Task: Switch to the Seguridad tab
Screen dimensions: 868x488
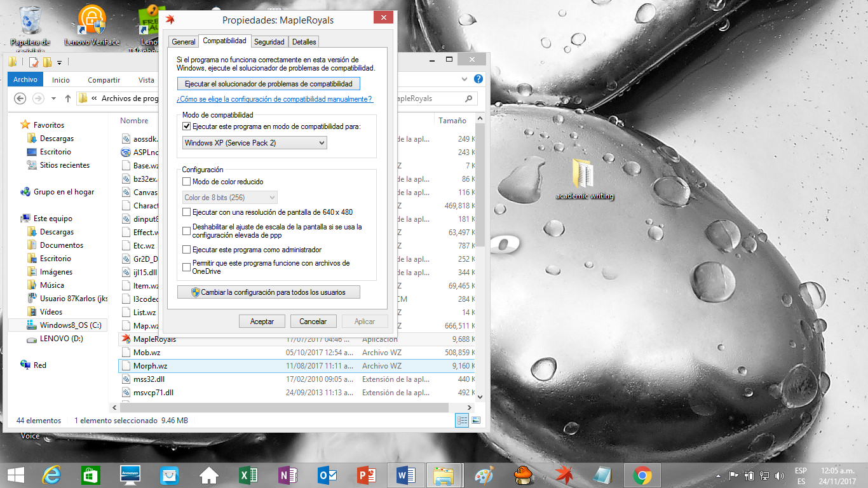Action: 269,42
